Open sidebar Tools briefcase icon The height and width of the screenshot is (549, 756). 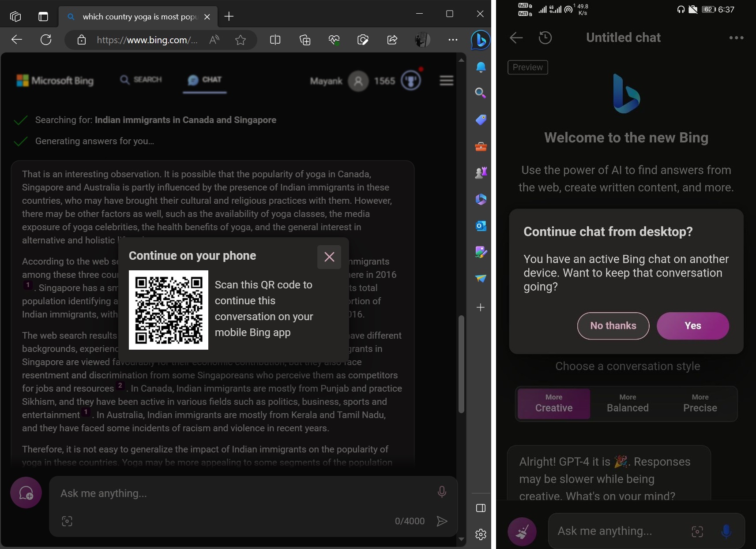(x=481, y=146)
